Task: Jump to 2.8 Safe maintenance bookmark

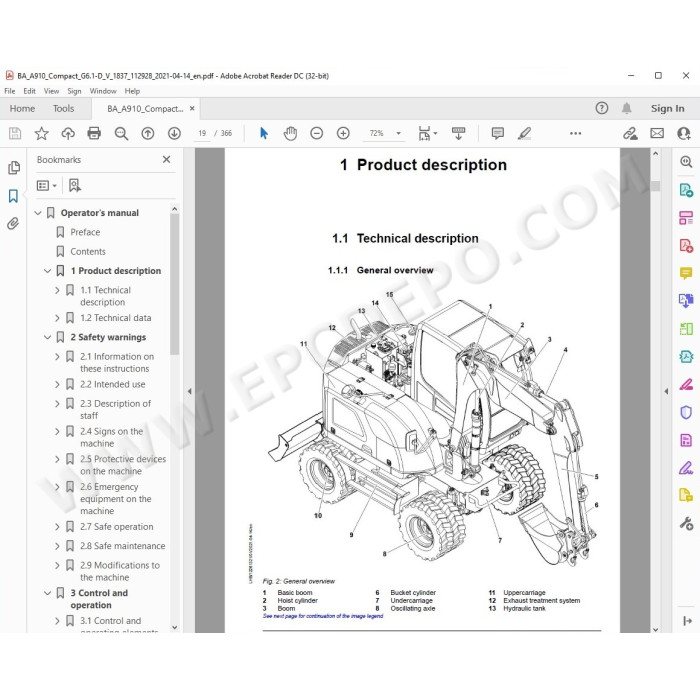Action: [122, 546]
